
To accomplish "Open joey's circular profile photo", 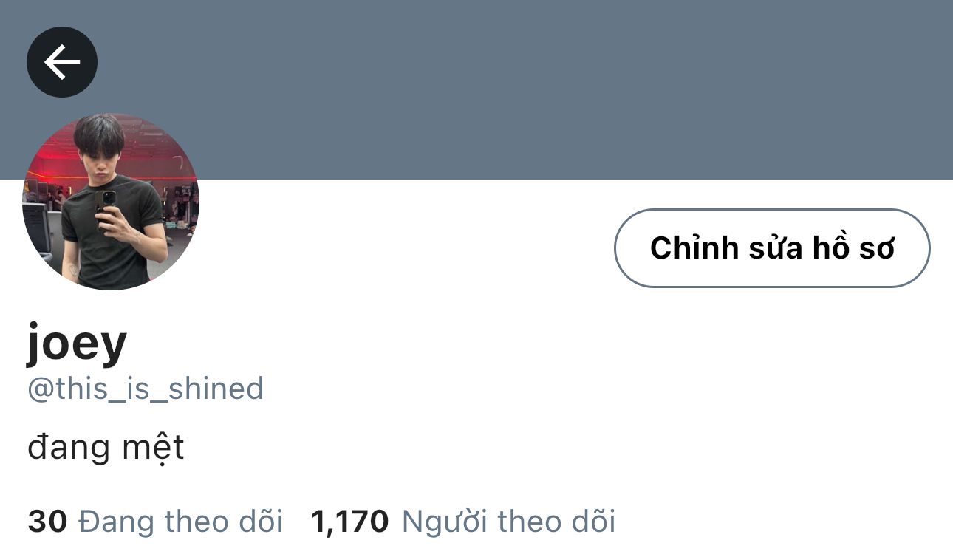I will (x=111, y=202).
